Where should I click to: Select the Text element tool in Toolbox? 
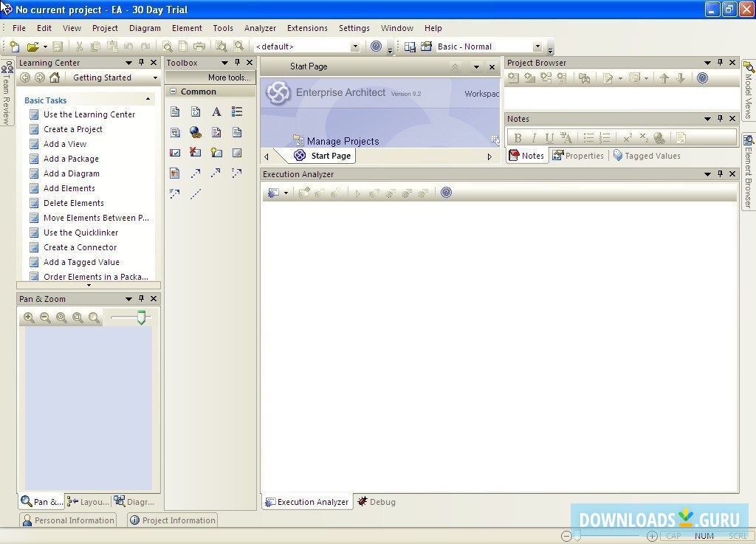click(x=216, y=112)
